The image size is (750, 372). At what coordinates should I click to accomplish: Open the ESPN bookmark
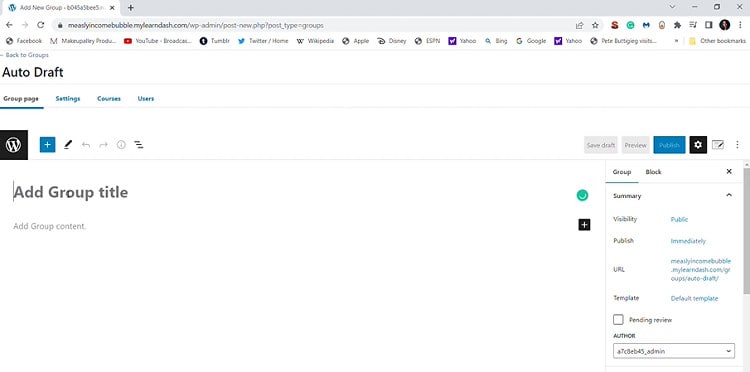click(x=427, y=41)
